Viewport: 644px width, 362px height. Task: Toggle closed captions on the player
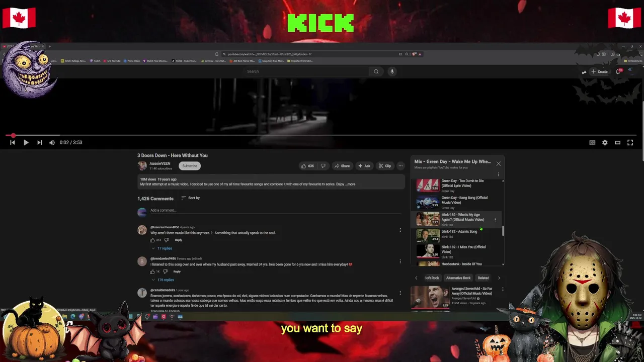(592, 142)
